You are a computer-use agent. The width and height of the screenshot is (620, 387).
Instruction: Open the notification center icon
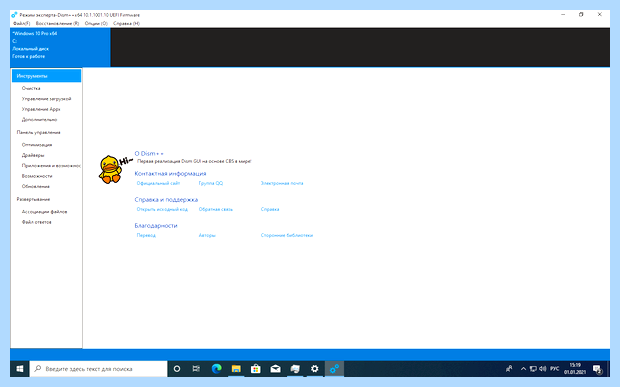(597, 369)
